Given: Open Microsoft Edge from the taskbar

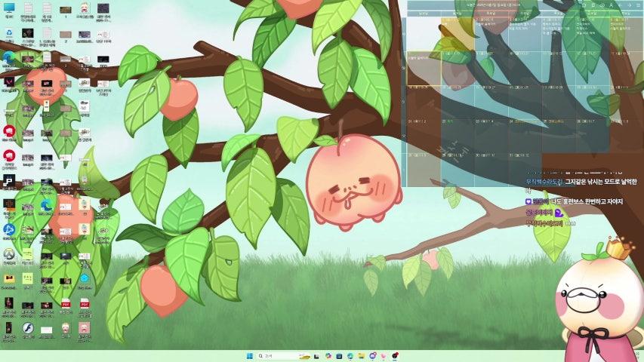Looking at the screenshot, I should [x=350, y=356].
